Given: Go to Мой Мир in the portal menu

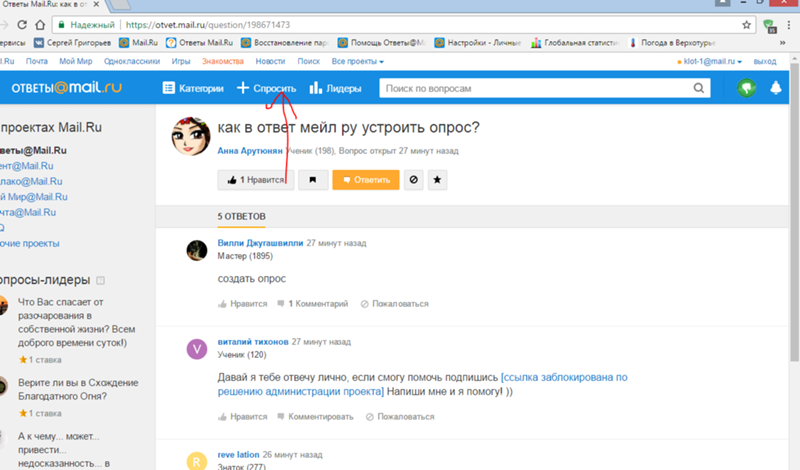Looking at the screenshot, I should click(76, 61).
